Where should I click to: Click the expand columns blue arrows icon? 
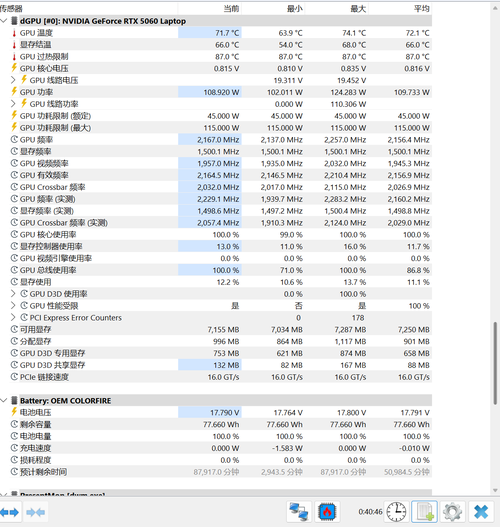point(9,512)
